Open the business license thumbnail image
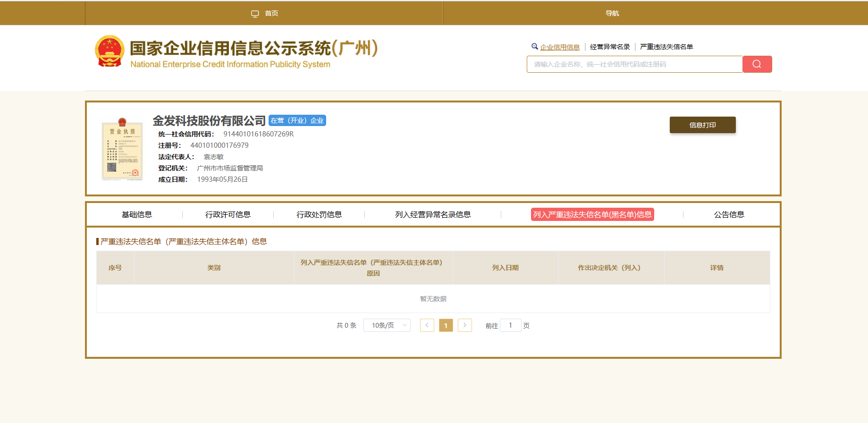 pos(122,149)
